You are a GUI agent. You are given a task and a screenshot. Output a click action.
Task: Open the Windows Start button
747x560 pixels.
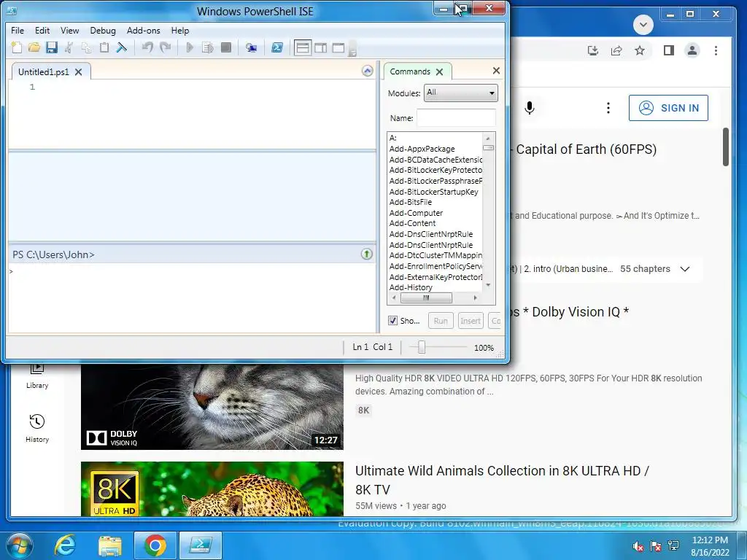(x=19, y=545)
